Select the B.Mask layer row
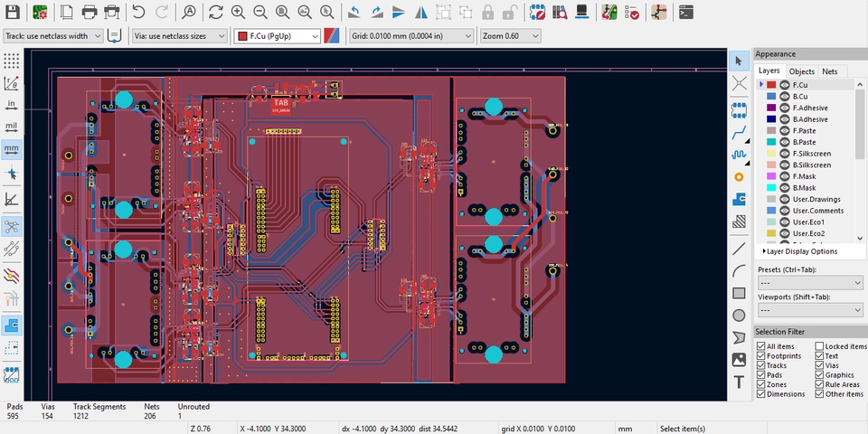Screen dimensions: 868x434 [x=805, y=188]
